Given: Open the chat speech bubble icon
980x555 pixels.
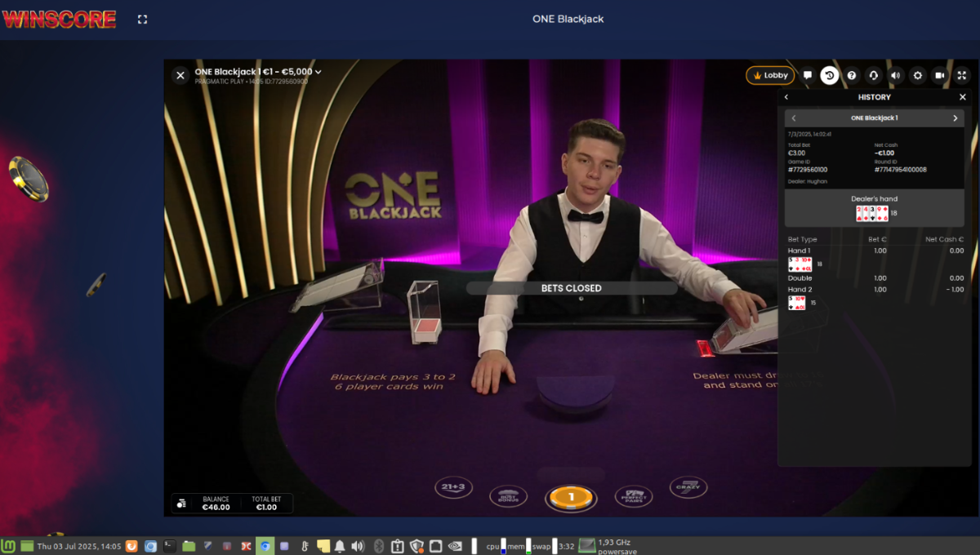Looking at the screenshot, I should [x=808, y=75].
